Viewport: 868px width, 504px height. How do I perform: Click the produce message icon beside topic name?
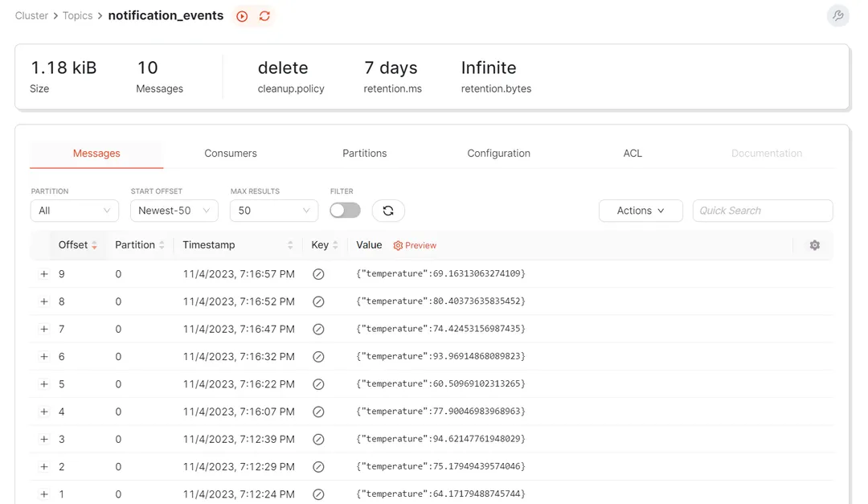[241, 15]
